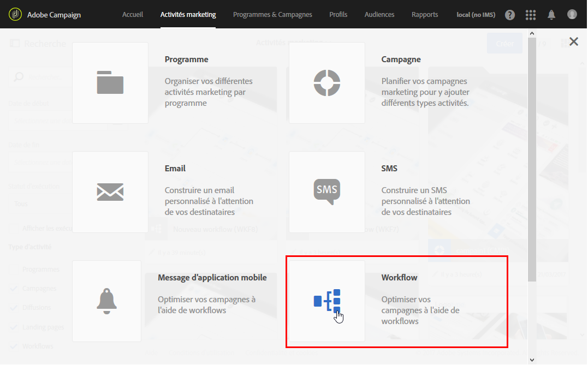Open the Accueil tab
Image resolution: width=588 pixels, height=365 pixels.
pos(132,14)
